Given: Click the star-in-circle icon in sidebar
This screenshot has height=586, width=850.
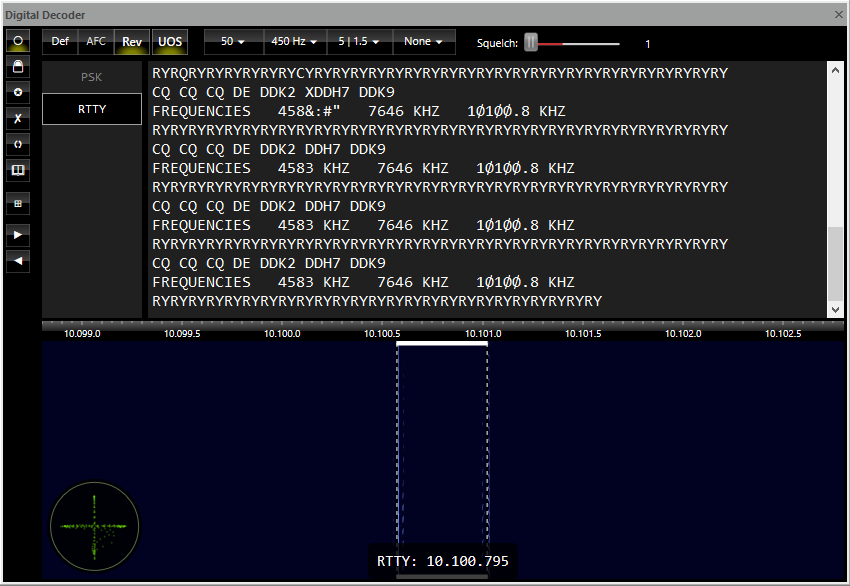Looking at the screenshot, I should click(18, 92).
